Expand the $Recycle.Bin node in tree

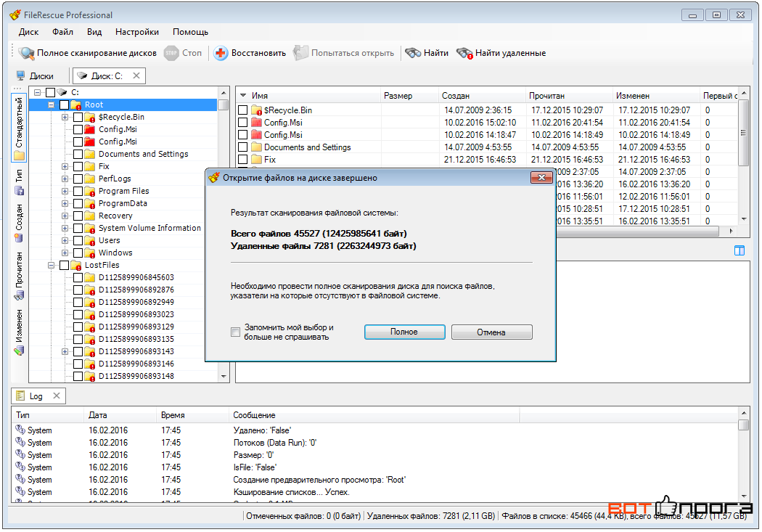tap(65, 117)
